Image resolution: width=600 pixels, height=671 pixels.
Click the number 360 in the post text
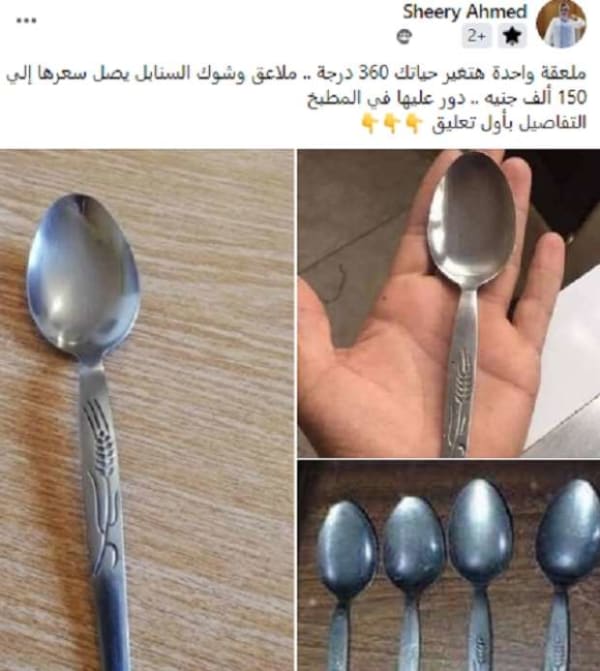(x=372, y=74)
